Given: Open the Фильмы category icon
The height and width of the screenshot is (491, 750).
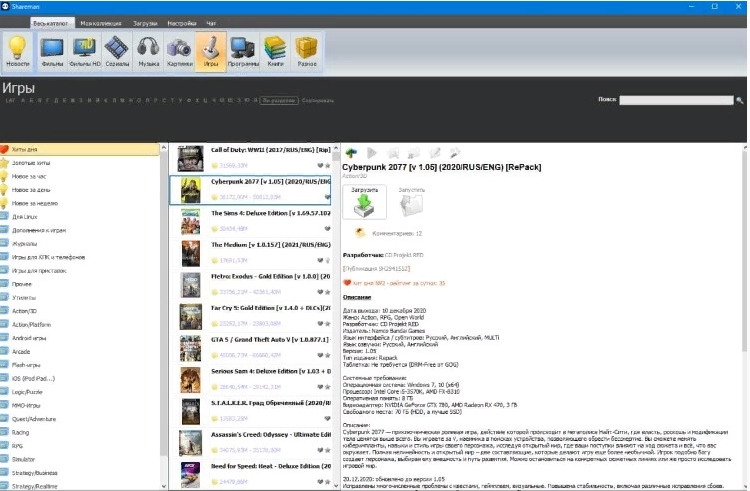Looking at the screenshot, I should click(x=52, y=52).
